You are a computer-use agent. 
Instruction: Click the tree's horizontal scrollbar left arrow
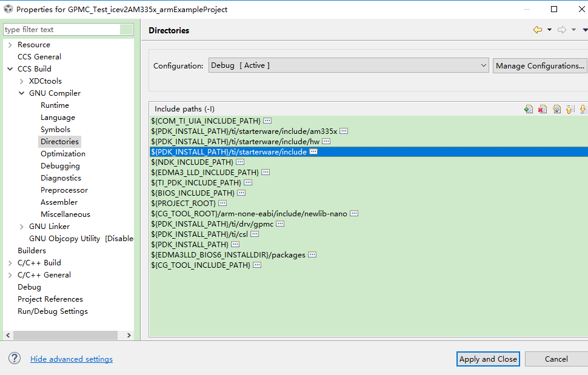point(8,335)
